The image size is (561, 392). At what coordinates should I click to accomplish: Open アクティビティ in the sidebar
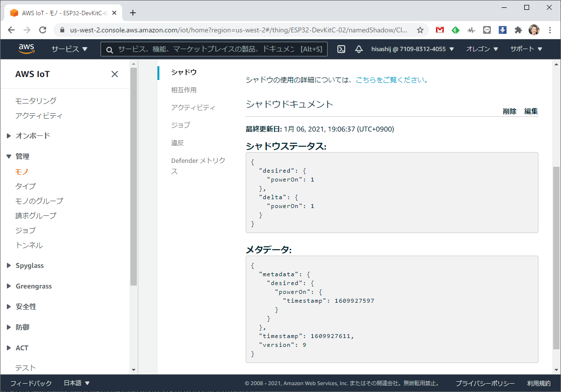(x=39, y=116)
